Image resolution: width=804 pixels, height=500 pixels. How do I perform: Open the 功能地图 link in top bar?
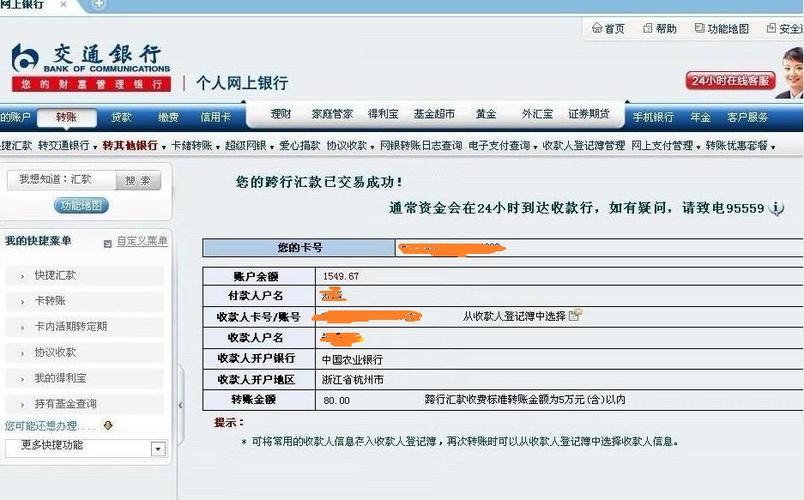click(x=722, y=29)
